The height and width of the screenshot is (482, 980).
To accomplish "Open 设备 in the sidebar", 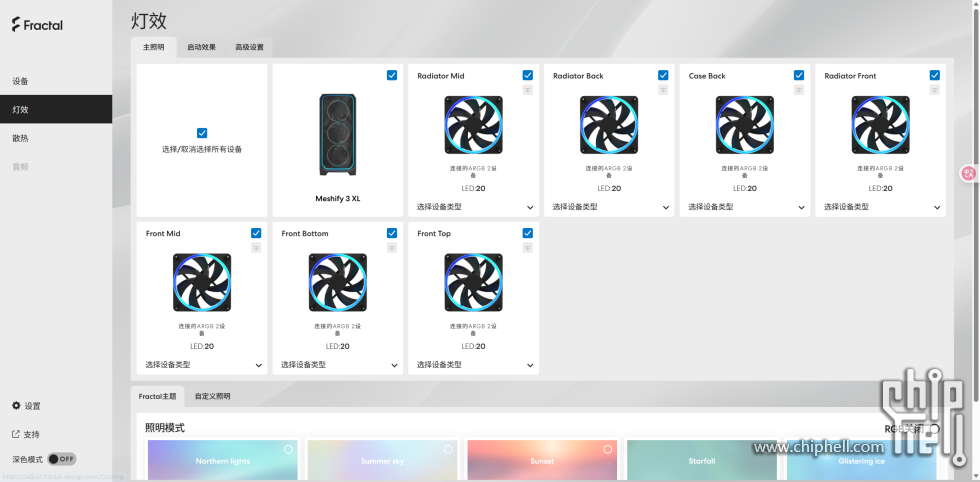I will pos(56,81).
